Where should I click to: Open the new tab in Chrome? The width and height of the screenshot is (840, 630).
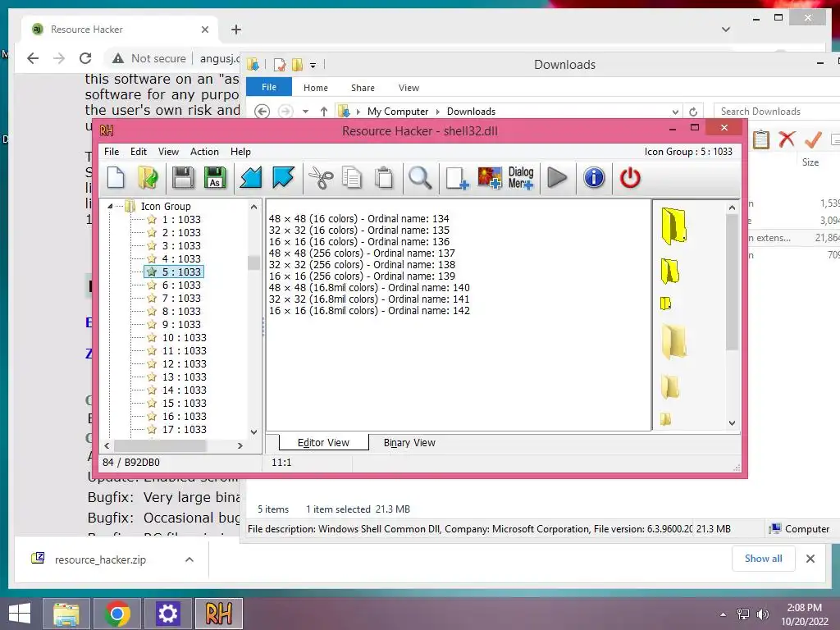pos(236,30)
